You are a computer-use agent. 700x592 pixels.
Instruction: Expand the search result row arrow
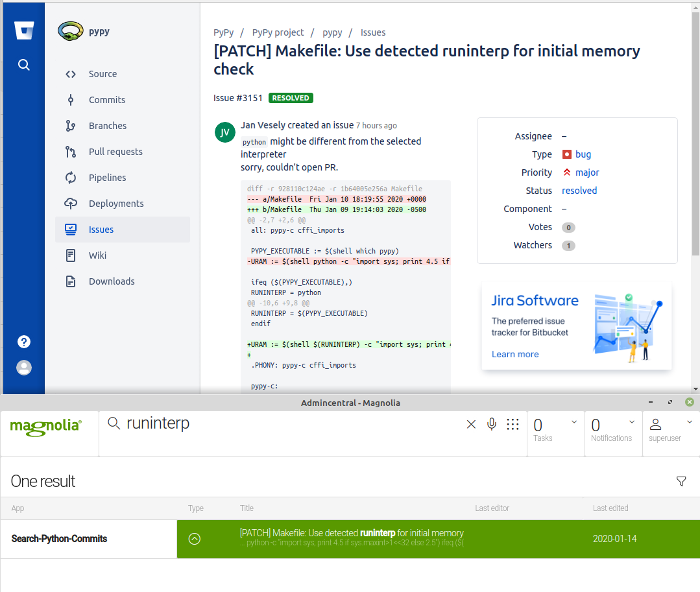tap(195, 539)
